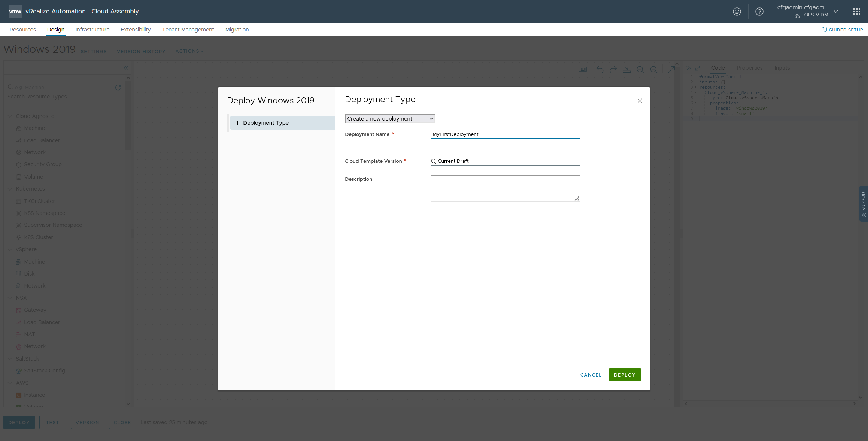
Task: Open the help question mark icon
Action: [759, 12]
